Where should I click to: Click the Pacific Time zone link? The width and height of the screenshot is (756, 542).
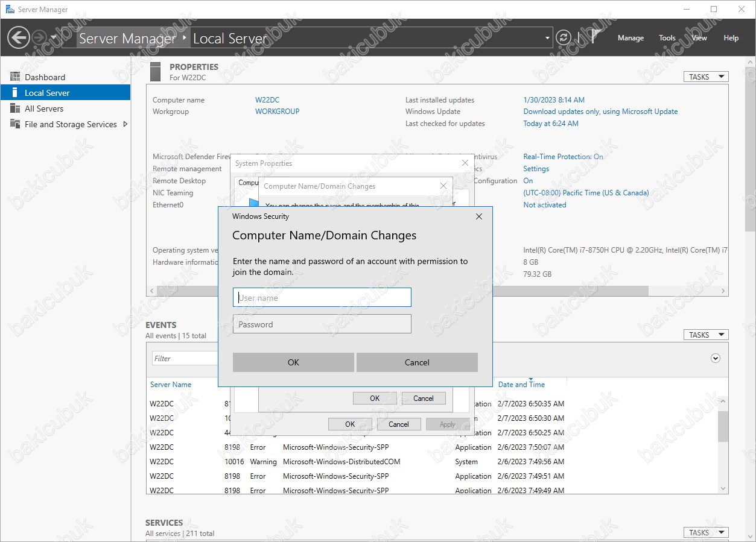[586, 193]
